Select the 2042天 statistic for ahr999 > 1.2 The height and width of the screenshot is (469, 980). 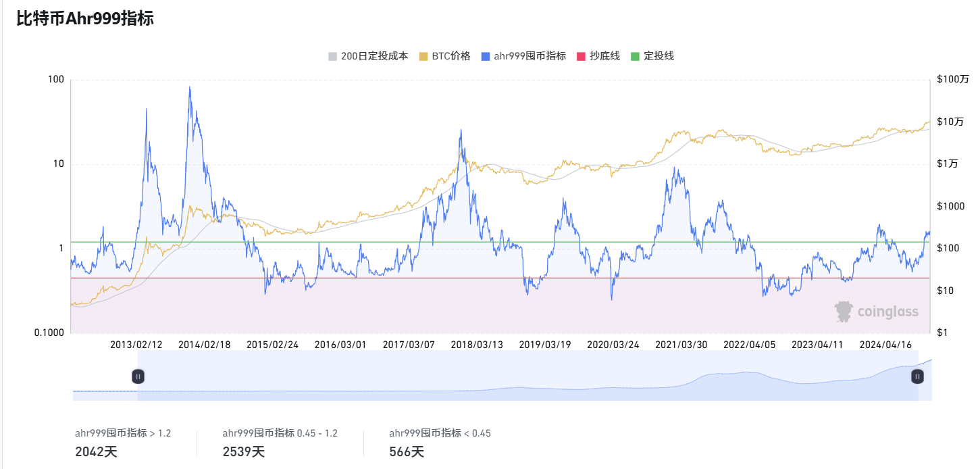[95, 452]
